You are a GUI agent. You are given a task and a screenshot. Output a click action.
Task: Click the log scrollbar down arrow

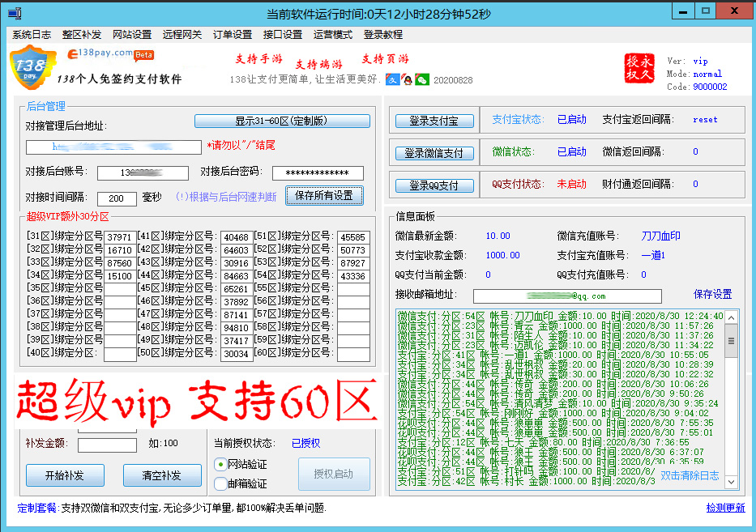[x=732, y=482]
